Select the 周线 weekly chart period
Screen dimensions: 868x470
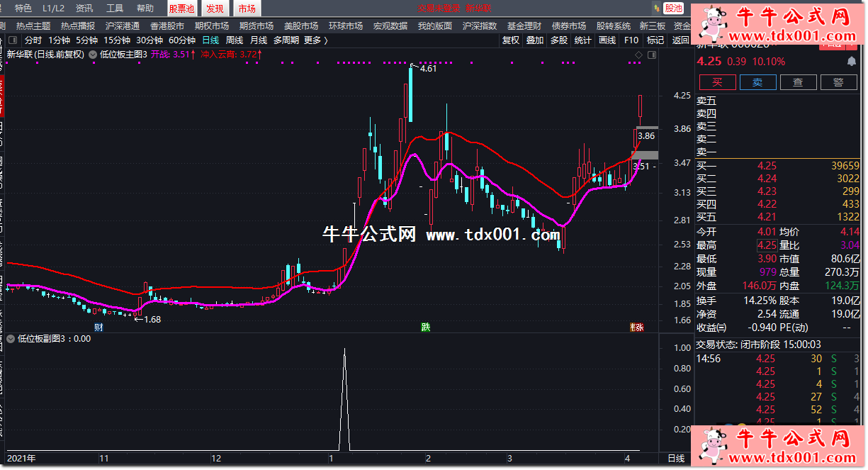[x=235, y=40]
